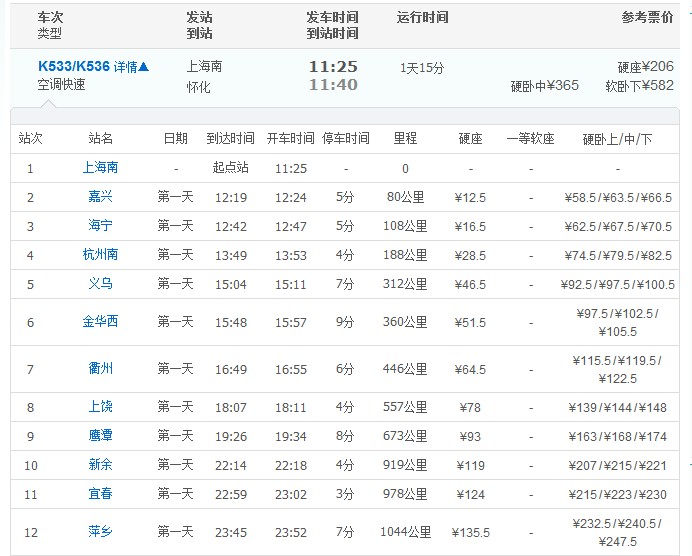Open the K533/K536 train link
This screenshot has width=692, height=556.
coord(73,67)
